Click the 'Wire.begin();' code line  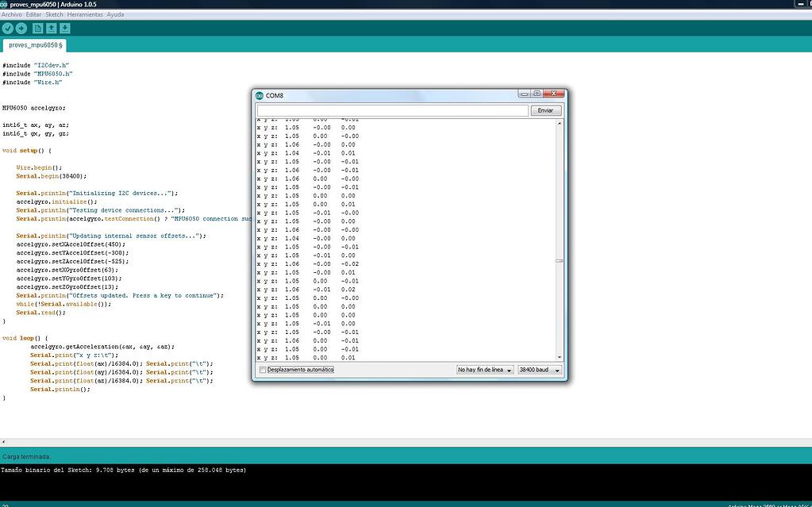click(39, 167)
